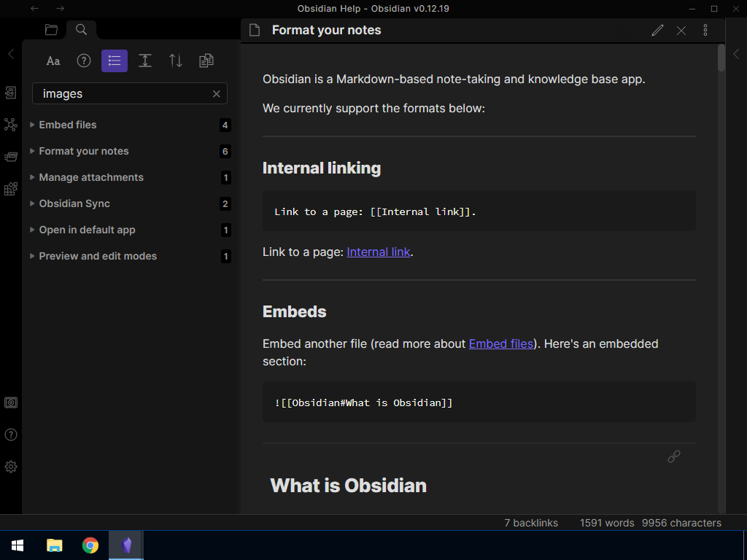
Task: Click the note document icon in header
Action: tap(255, 30)
